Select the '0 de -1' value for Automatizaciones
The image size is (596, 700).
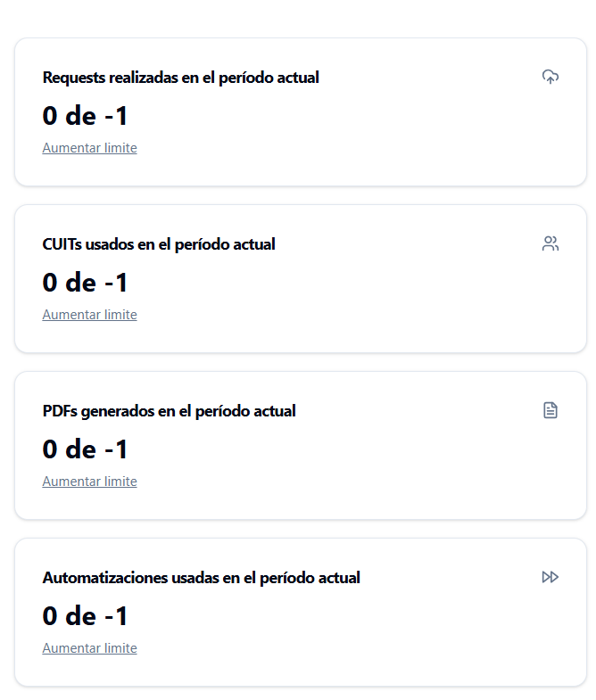86,616
